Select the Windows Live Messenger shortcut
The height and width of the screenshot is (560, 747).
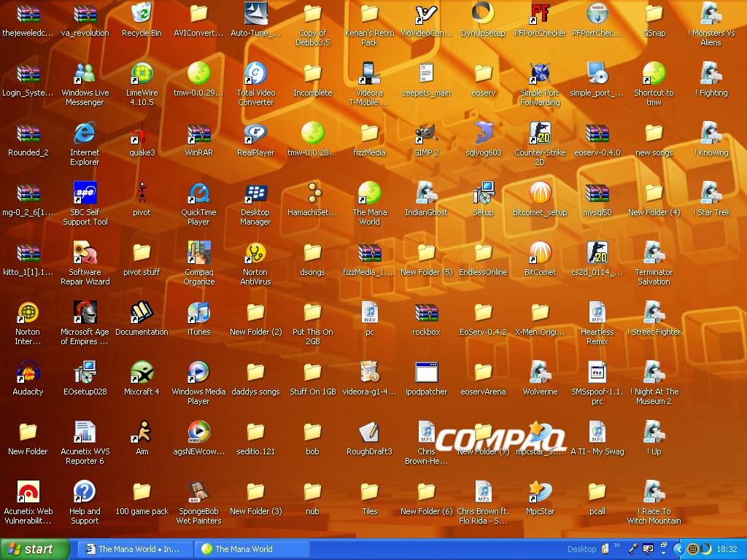tap(85, 74)
